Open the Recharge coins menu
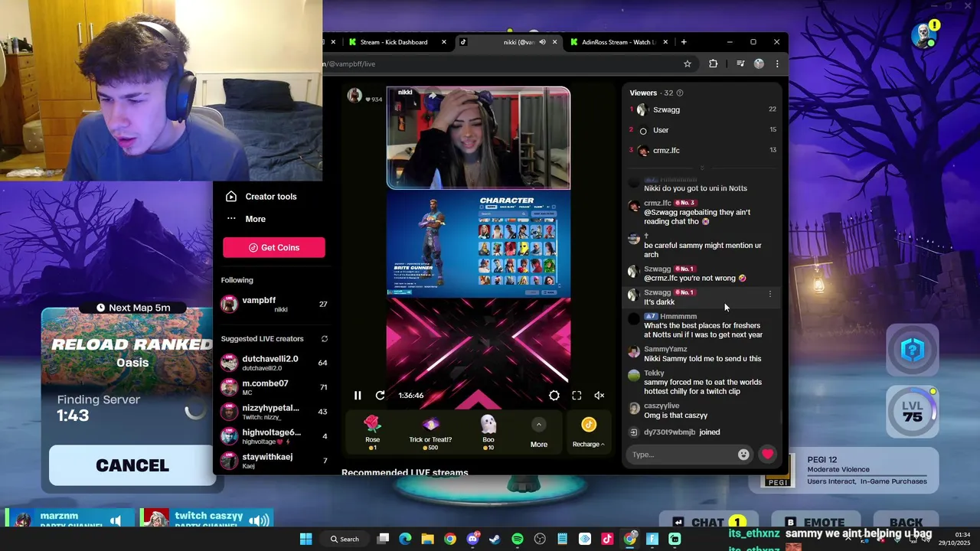 click(588, 432)
